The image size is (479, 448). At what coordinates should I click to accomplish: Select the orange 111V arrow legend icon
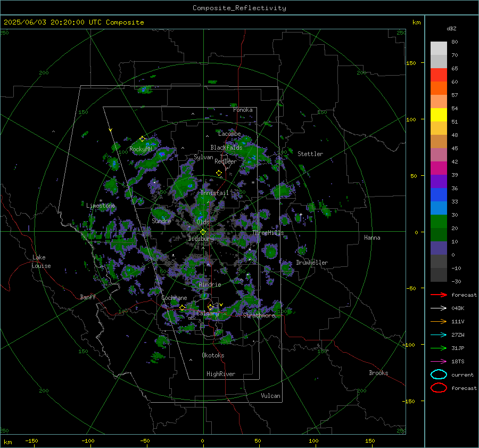(439, 321)
